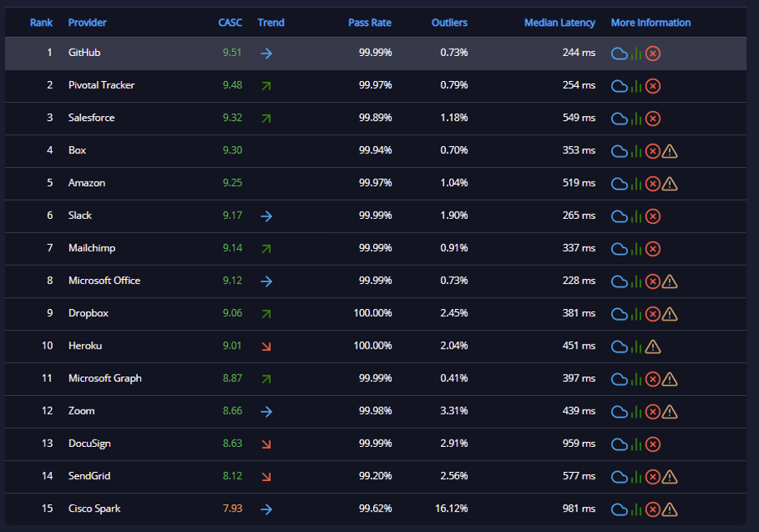Image resolution: width=759 pixels, height=532 pixels.
Task: Click the 9.51 CASC score
Action: [233, 52]
